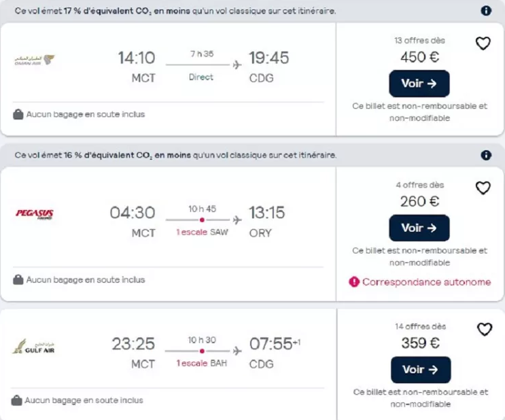Show CO2 info icon on 16 % banner

tap(486, 155)
